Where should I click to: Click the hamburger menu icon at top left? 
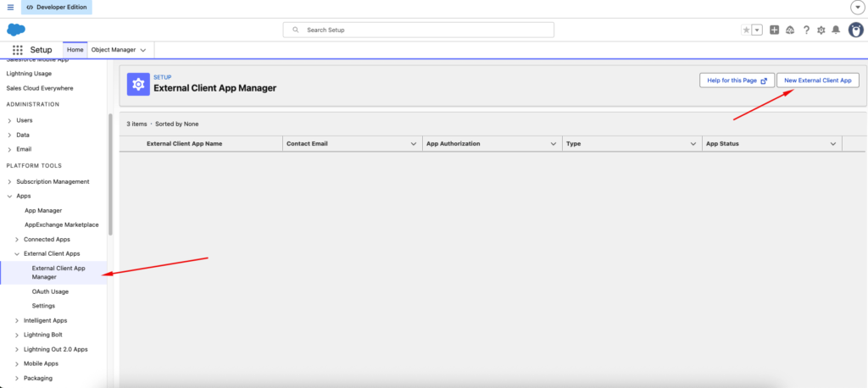10,7
